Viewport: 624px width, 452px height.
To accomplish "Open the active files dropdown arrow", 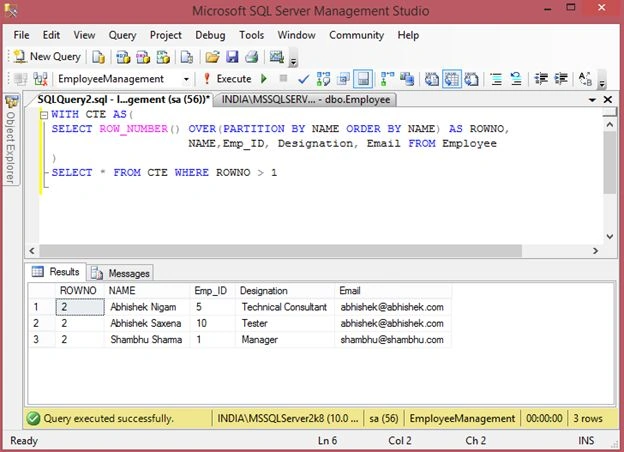I will pos(592,99).
